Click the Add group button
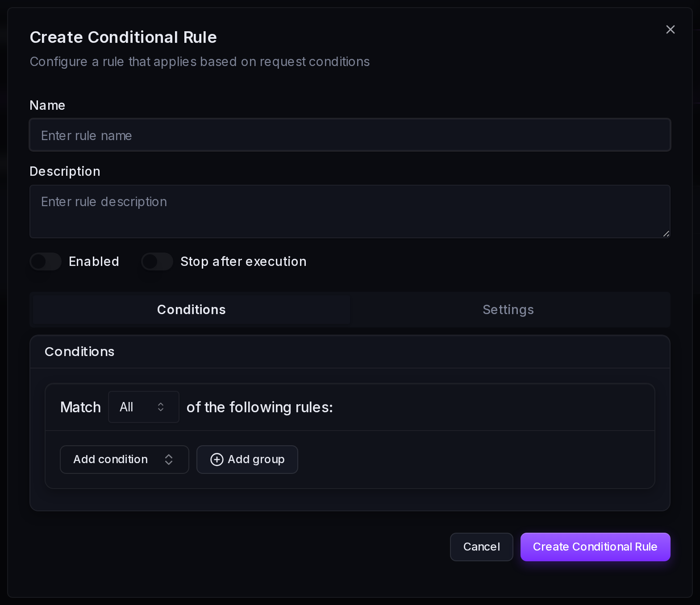 point(247,460)
